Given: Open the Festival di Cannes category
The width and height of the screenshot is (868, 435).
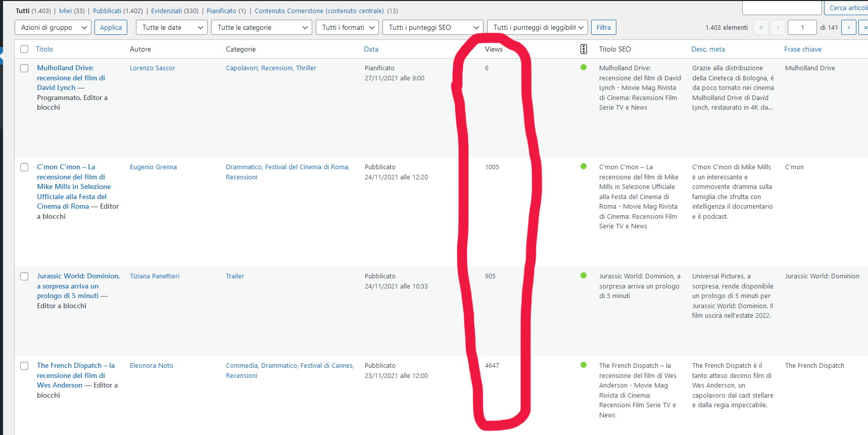Looking at the screenshot, I should click(x=326, y=365).
